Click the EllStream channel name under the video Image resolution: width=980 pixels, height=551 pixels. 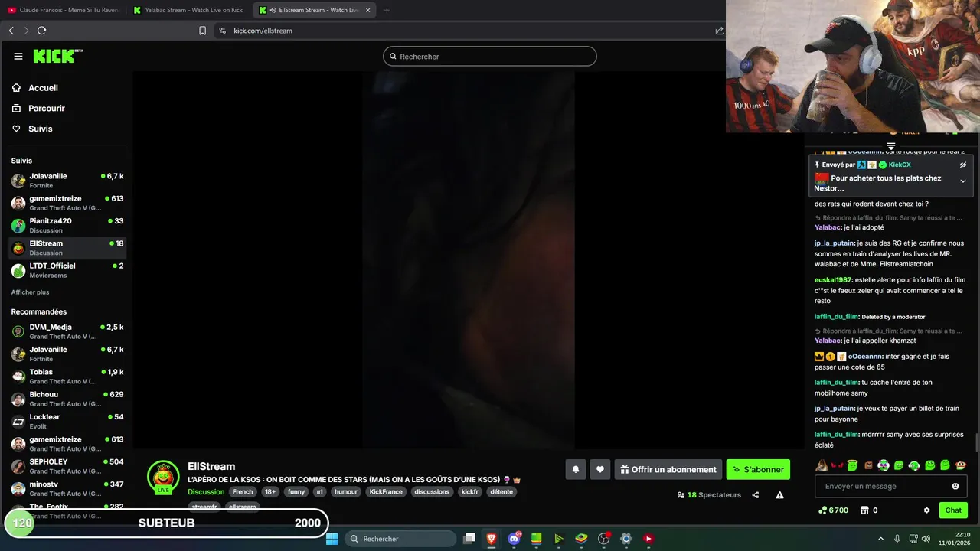click(211, 466)
